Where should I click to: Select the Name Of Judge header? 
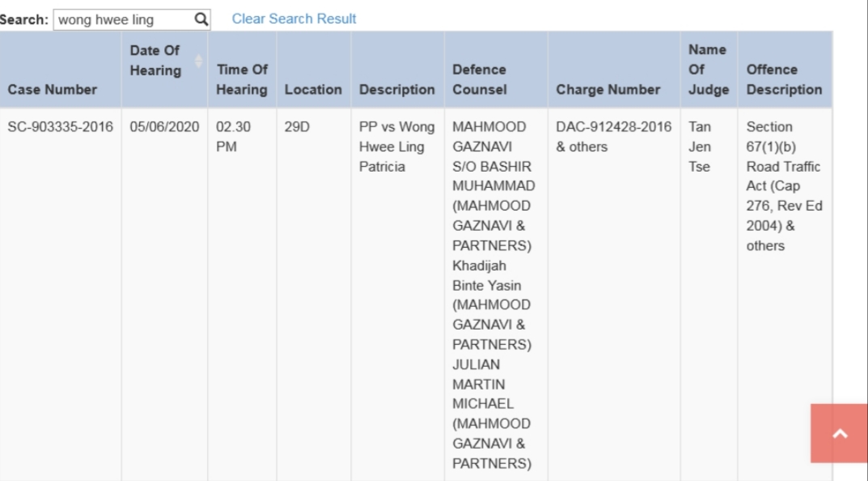(707, 70)
